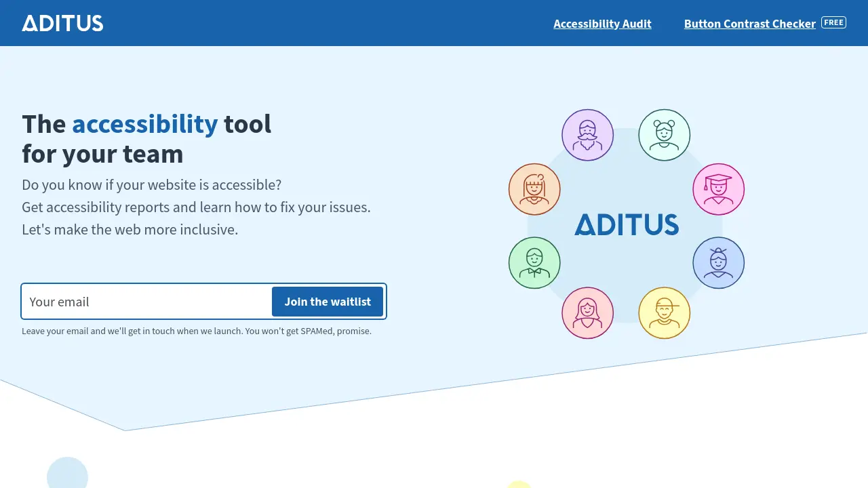Image resolution: width=868 pixels, height=488 pixels.
Task: Open the Accessibility Audit page
Action: (x=602, y=24)
